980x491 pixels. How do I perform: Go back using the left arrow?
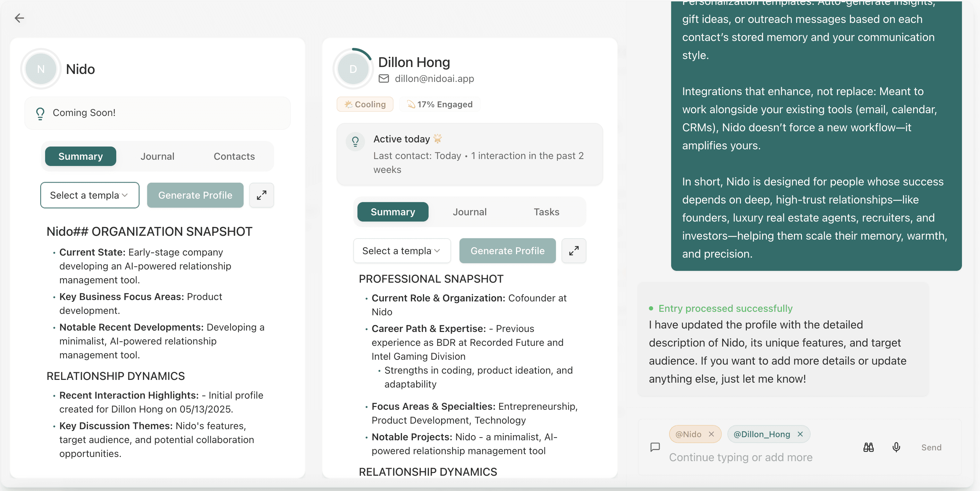[19, 18]
